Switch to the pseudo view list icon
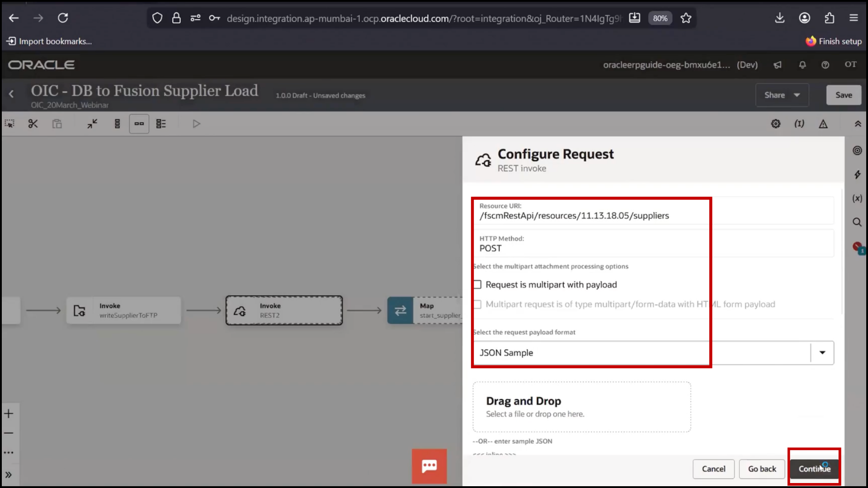This screenshot has height=488, width=868. coord(161,124)
